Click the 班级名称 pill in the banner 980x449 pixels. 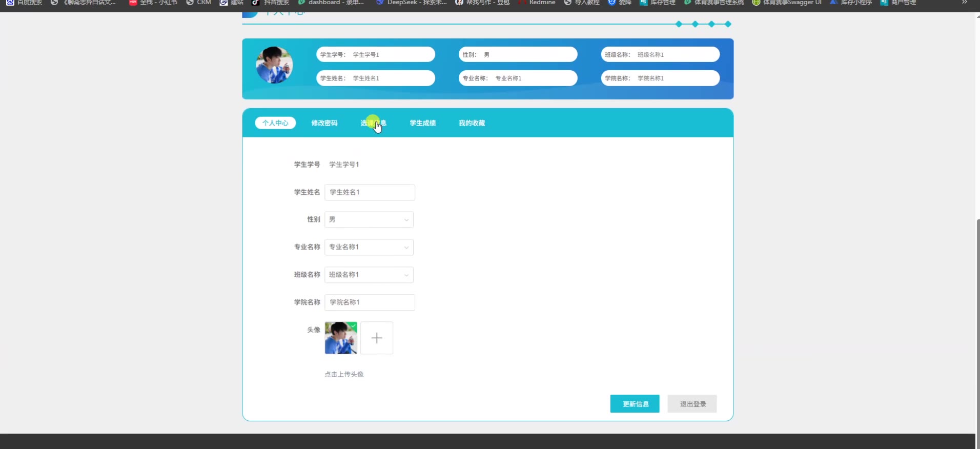click(660, 54)
